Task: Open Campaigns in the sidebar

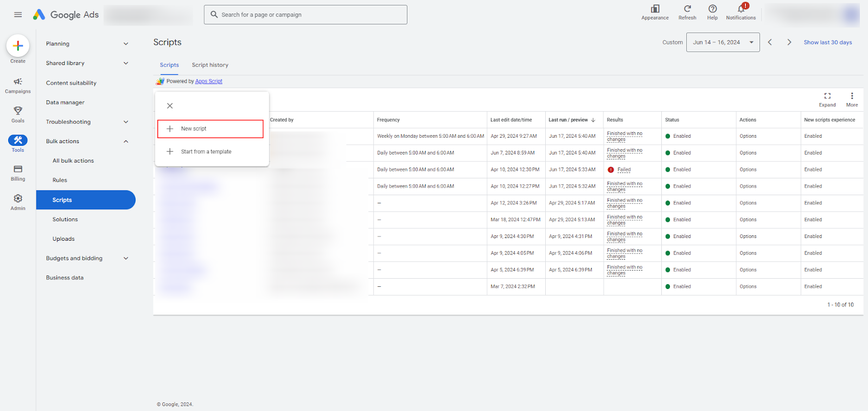Action: 18,85
